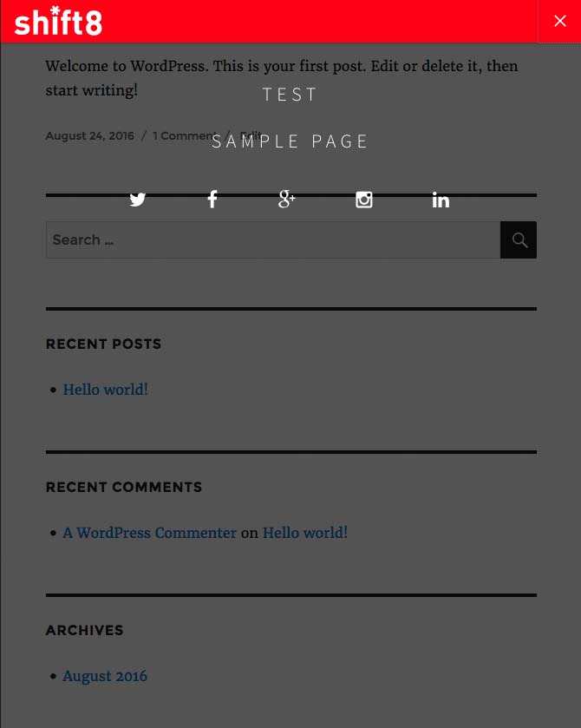581x728 pixels.
Task: Click the shift8 logo in the header
Action: pyautogui.click(x=59, y=22)
